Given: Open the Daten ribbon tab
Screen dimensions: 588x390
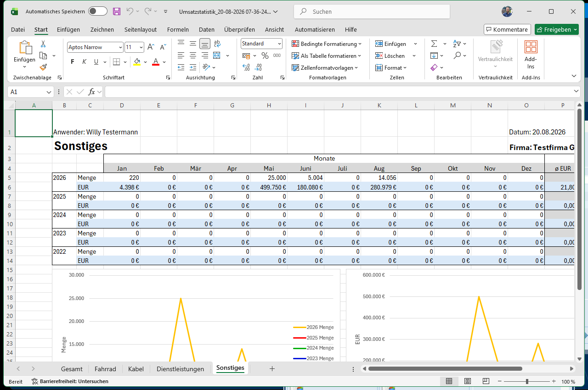Looking at the screenshot, I should [207, 29].
